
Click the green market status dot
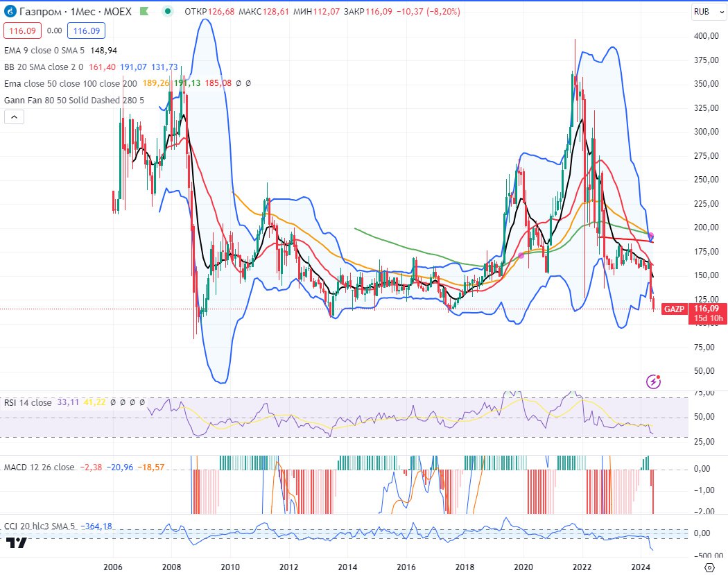pyautogui.click(x=168, y=11)
